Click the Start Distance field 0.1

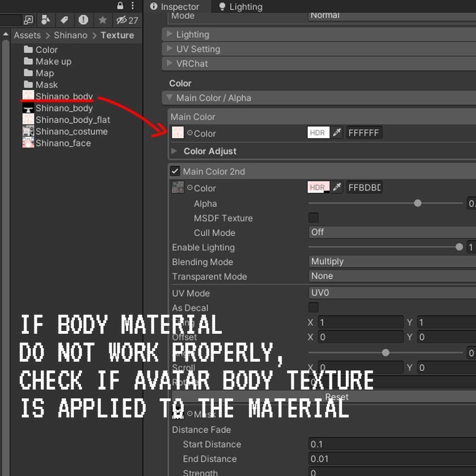click(392, 444)
